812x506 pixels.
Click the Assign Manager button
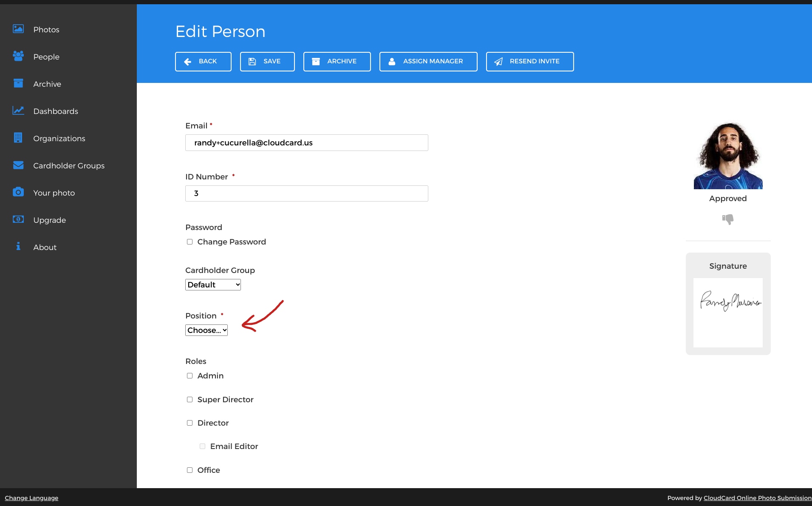(x=428, y=61)
